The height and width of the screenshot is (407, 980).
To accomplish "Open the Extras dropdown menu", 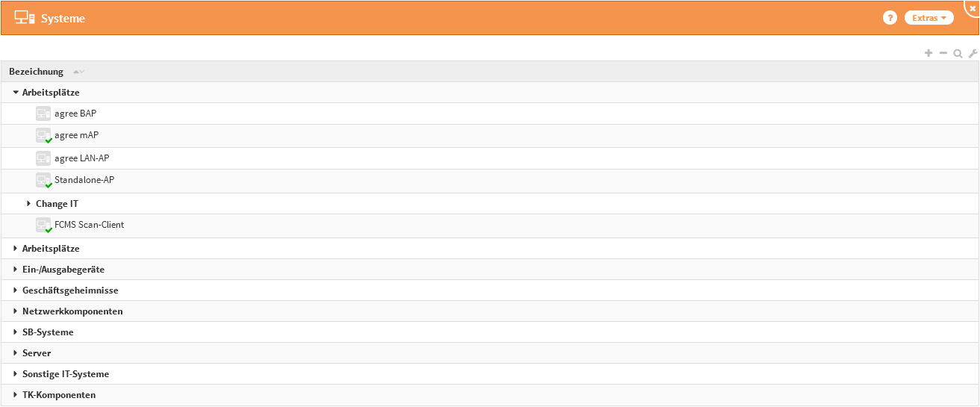I will (x=928, y=18).
